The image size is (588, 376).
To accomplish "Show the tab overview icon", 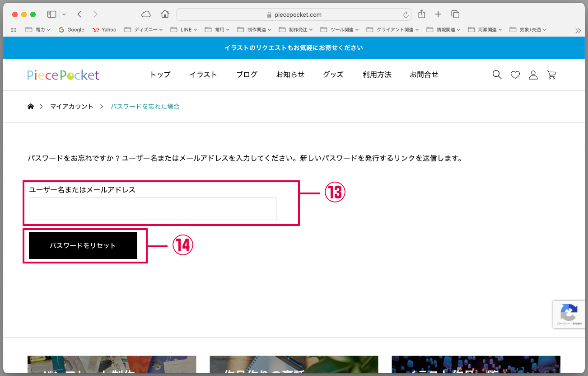I will tap(455, 14).
